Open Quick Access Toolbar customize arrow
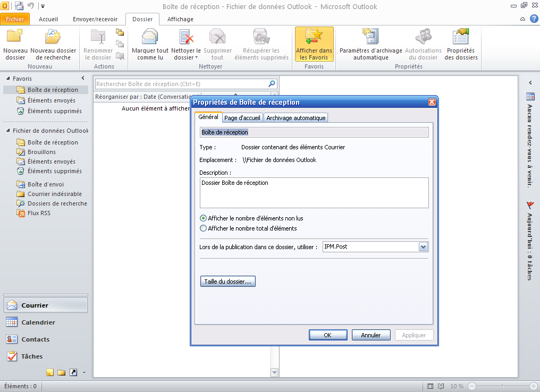Viewport: 540px width, 392px height. coord(43,6)
